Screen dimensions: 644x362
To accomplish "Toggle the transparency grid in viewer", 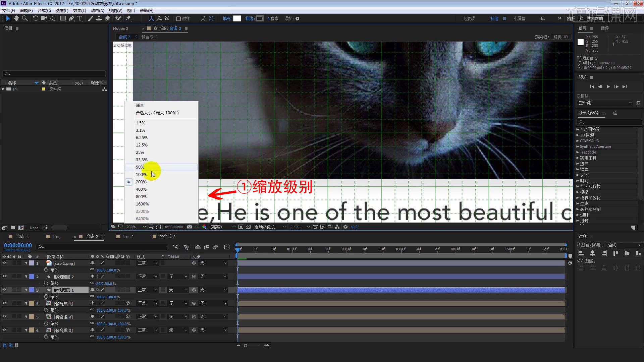I will pyautogui.click(x=248, y=227).
